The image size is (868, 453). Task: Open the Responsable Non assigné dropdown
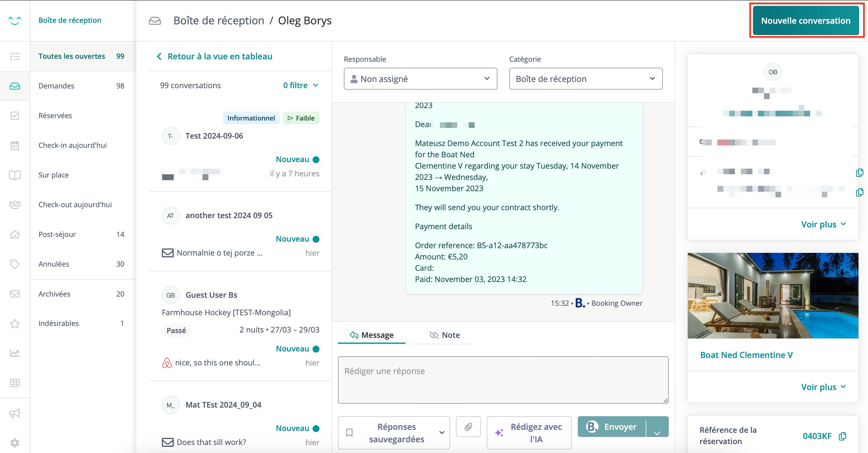coord(420,79)
